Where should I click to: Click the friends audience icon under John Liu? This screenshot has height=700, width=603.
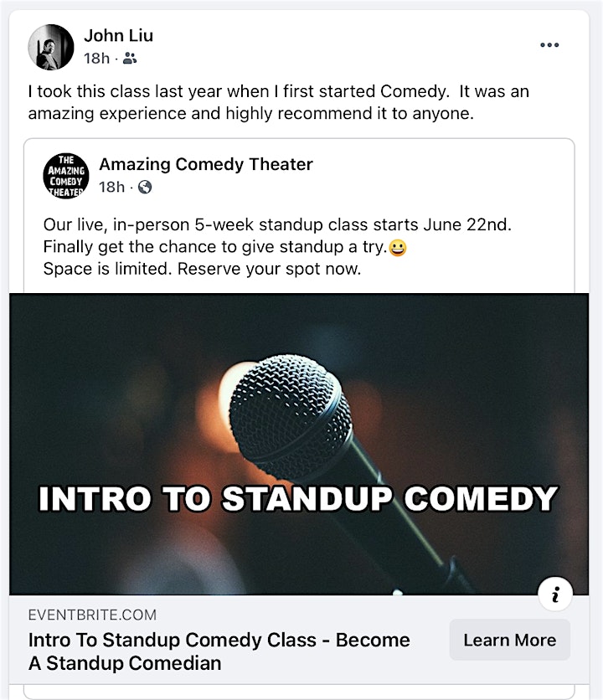[x=130, y=58]
